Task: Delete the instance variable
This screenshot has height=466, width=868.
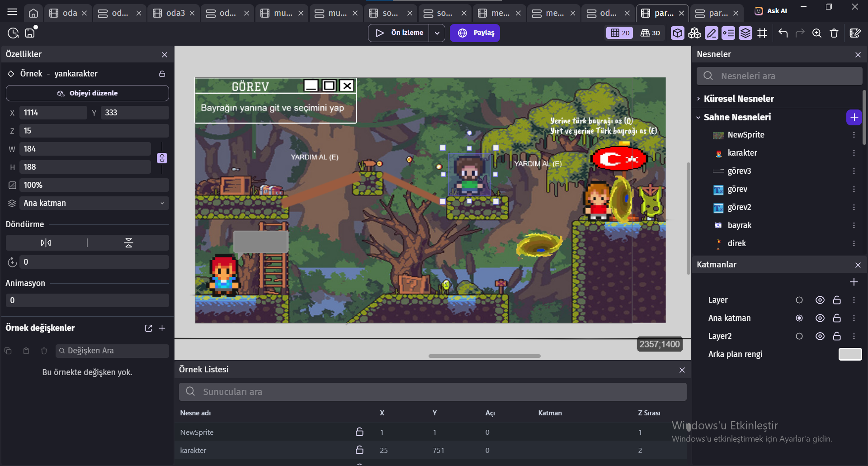Action: tap(44, 351)
